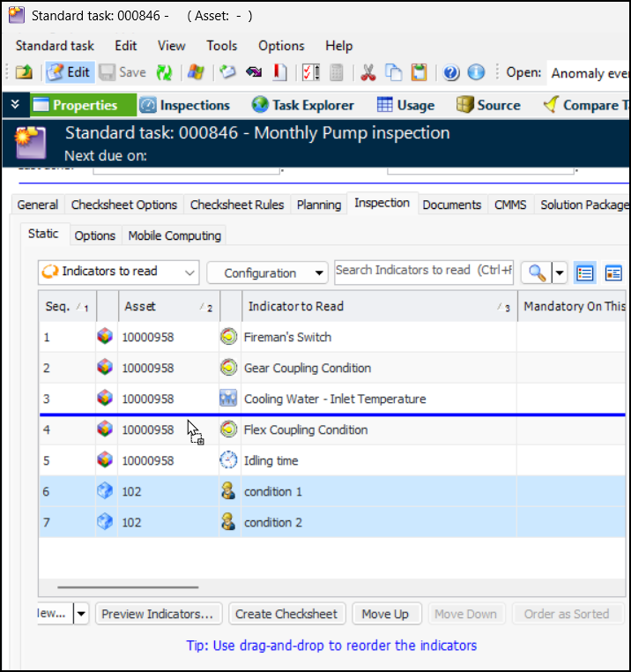Select the General tab
This screenshot has width=631, height=672.
click(x=37, y=205)
